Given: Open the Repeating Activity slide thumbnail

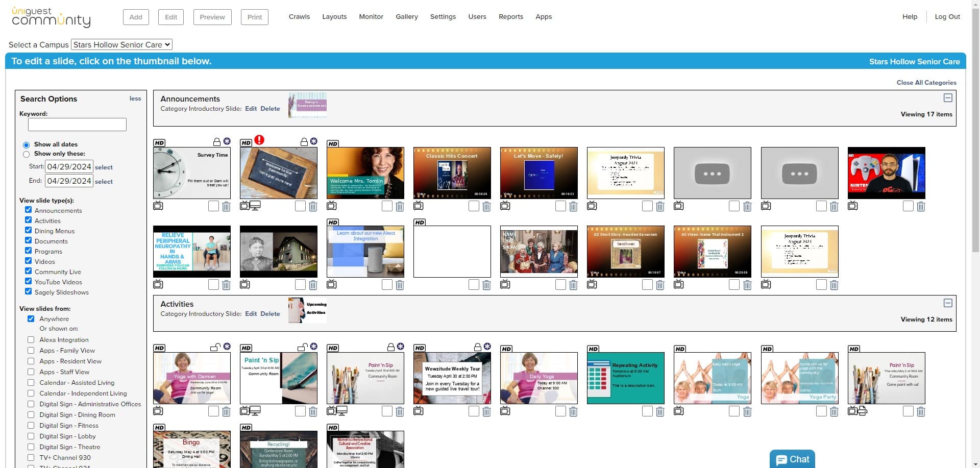Looking at the screenshot, I should click(626, 378).
